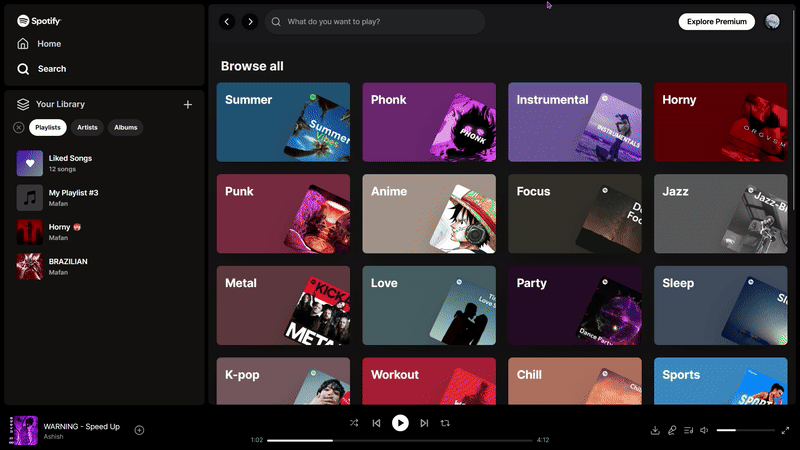Open the Liked Songs playlist

pyautogui.click(x=104, y=163)
